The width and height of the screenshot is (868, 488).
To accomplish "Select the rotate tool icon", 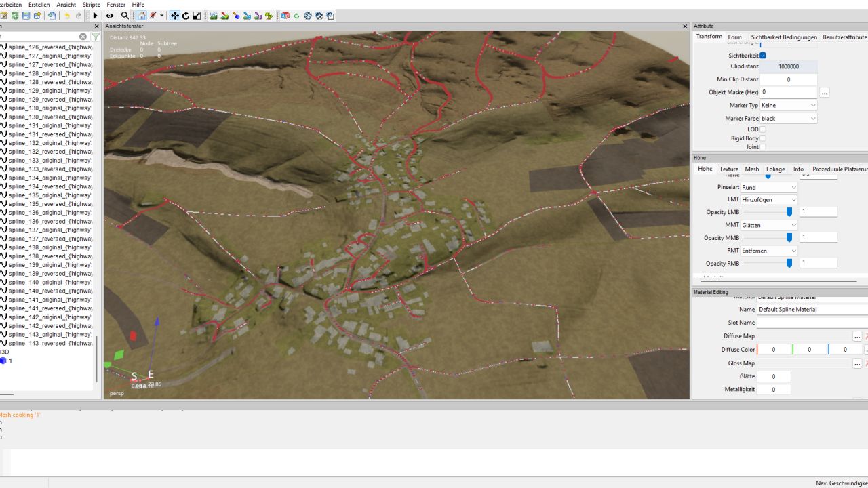I will click(185, 16).
